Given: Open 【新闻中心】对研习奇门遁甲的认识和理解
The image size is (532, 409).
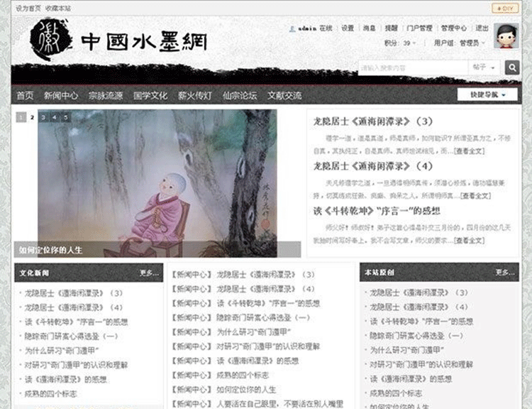Looking at the screenshot, I should (x=245, y=347).
